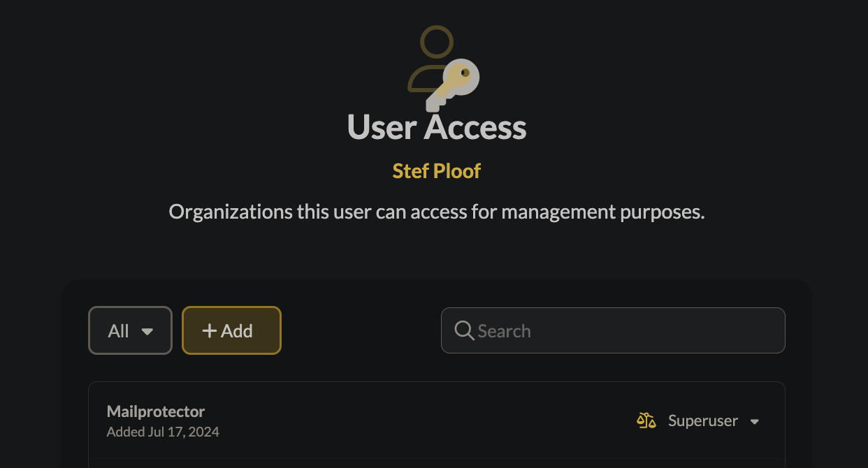This screenshot has width=868, height=468.
Task: Focus the Search input field
Action: click(629, 330)
